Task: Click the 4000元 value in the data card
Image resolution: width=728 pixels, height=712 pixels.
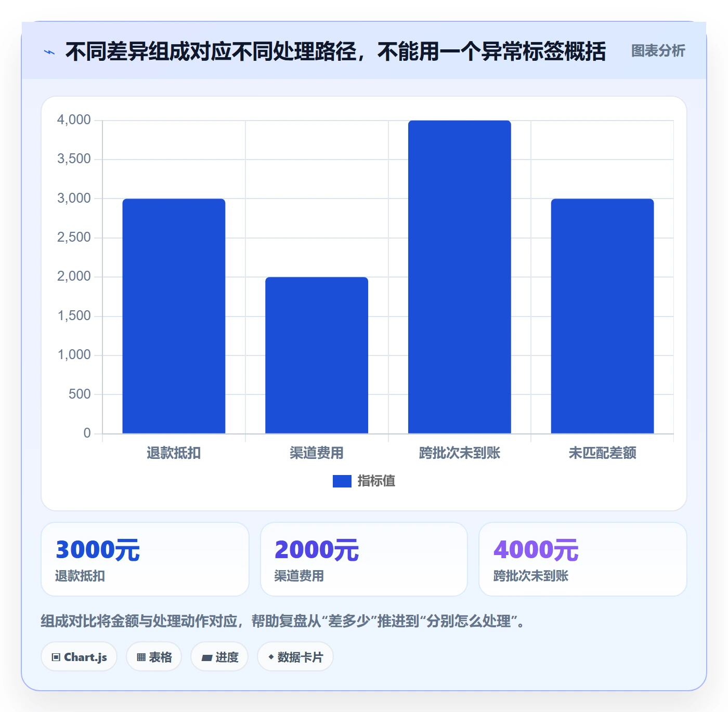Action: 536,550
